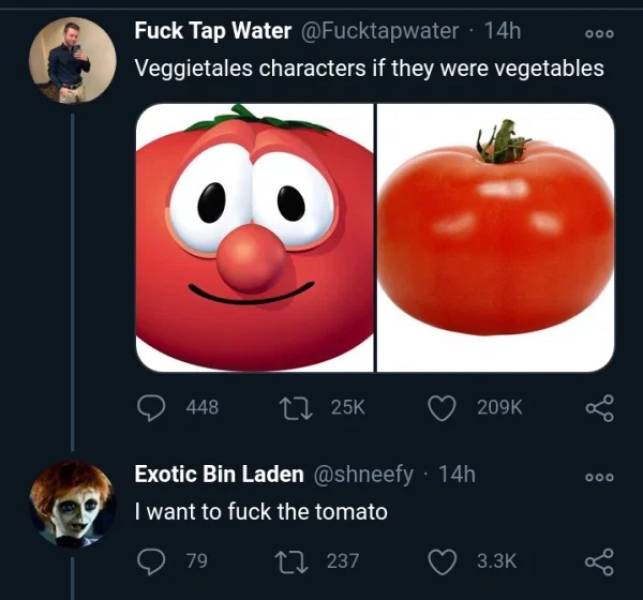Screen dimensions: 643x600
Task: Like Exotic Bin Laden's reply
Action: pos(443,561)
